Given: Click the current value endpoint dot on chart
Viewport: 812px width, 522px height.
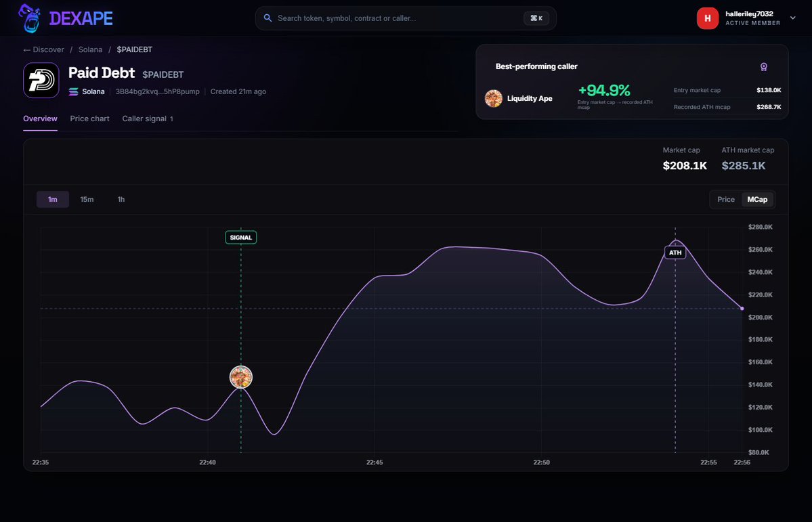Looking at the screenshot, I should tap(742, 309).
